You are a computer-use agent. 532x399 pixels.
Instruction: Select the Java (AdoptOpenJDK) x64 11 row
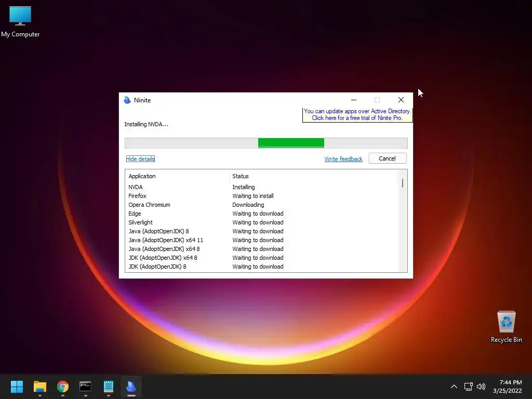[x=261, y=240]
